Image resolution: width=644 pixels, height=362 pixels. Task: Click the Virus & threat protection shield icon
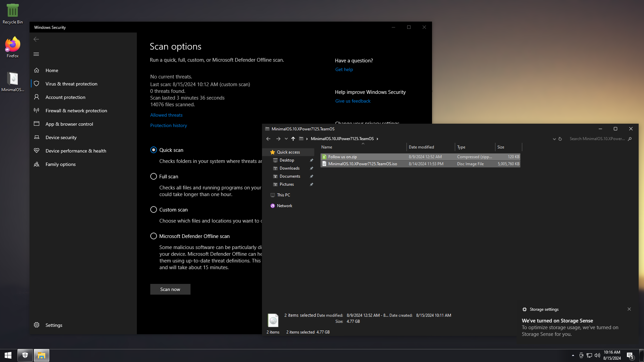click(37, 84)
